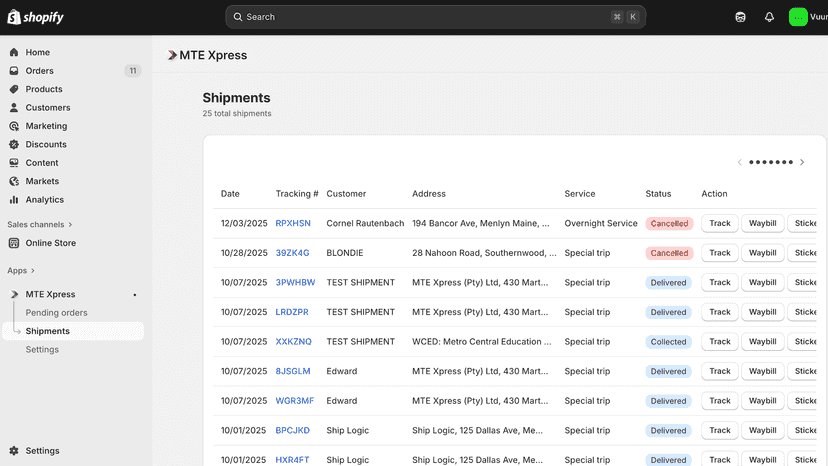Open the notifications bell icon
Screen dimensions: 828x466
coord(769,17)
